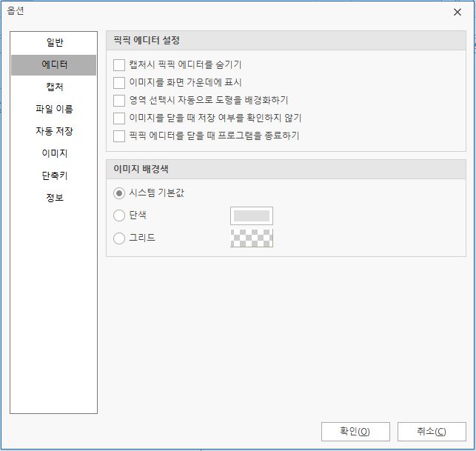This screenshot has width=476, height=451.
Task: Click the 픽픽 에디터 설정 section header
Action: click(286, 41)
